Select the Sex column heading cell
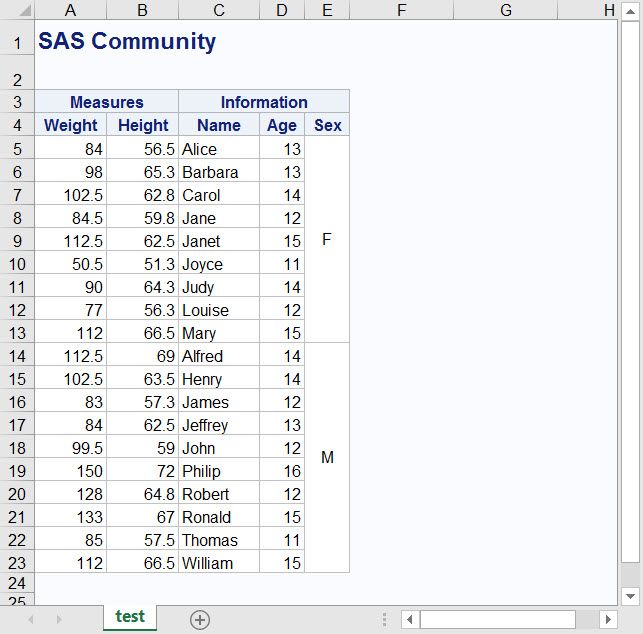643x634 pixels. click(327, 125)
